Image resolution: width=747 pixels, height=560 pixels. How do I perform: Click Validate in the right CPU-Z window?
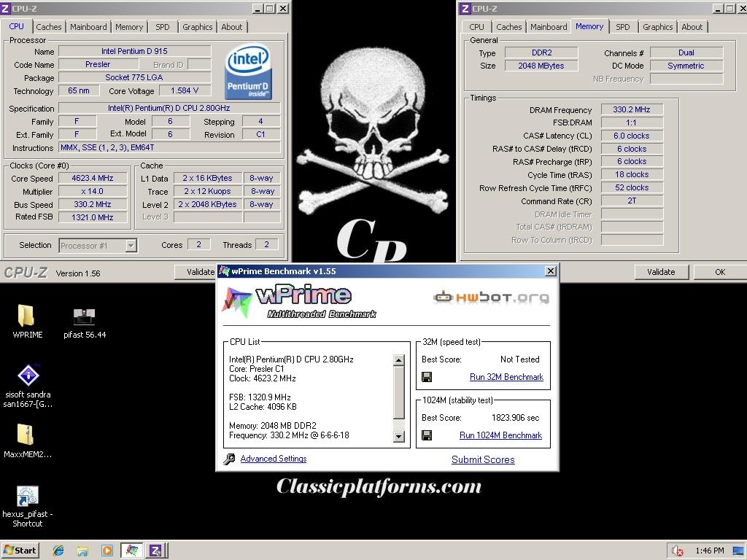(x=661, y=272)
